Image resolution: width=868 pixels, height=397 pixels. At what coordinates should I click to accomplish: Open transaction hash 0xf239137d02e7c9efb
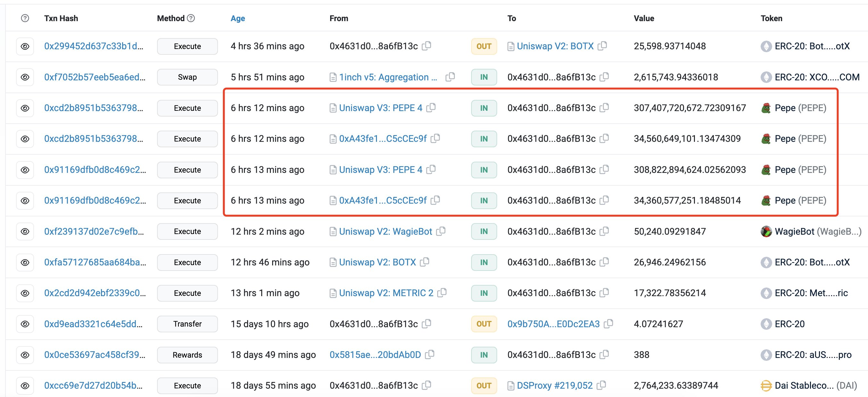pyautogui.click(x=94, y=231)
